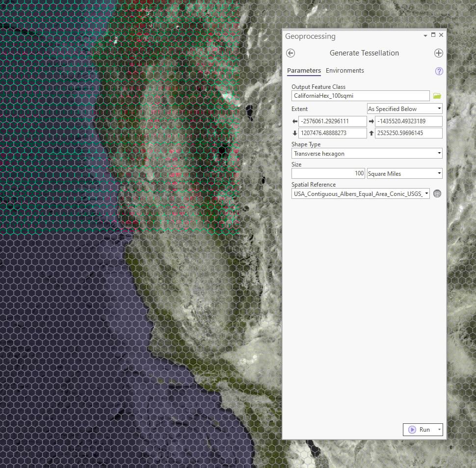Image resolution: width=476 pixels, height=468 pixels.
Task: Click the right extent arrow icon
Action: (x=371, y=121)
